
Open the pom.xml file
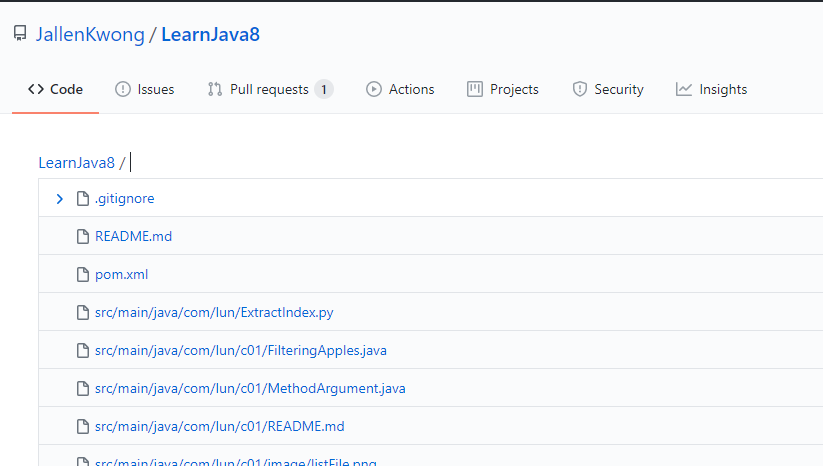click(121, 274)
